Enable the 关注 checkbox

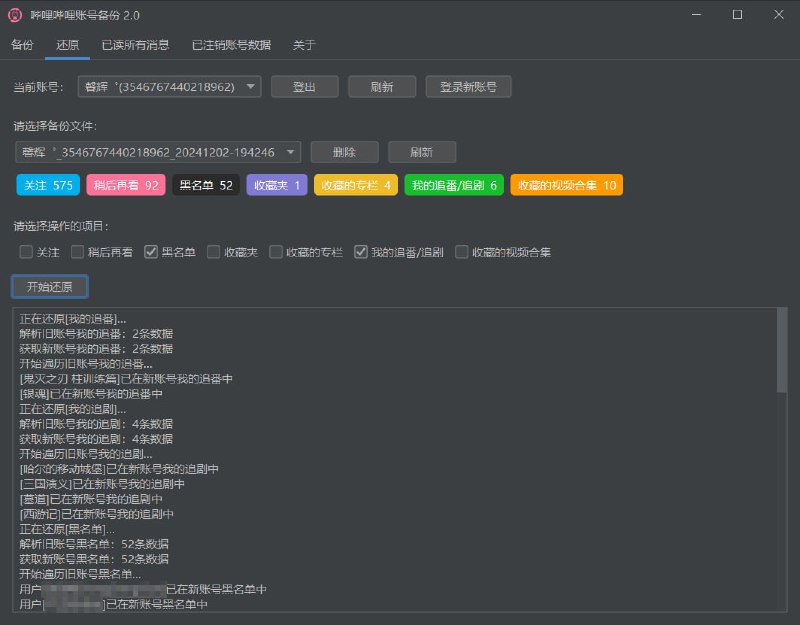tap(25, 251)
